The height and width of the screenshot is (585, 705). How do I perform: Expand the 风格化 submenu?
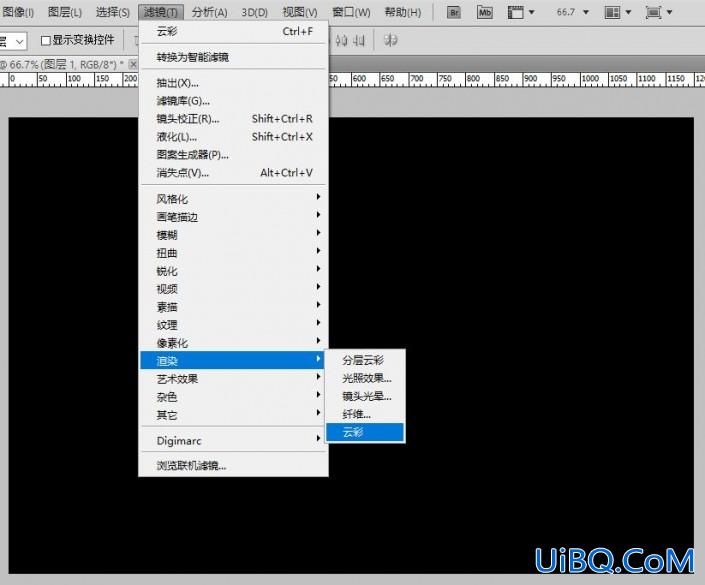click(x=233, y=198)
